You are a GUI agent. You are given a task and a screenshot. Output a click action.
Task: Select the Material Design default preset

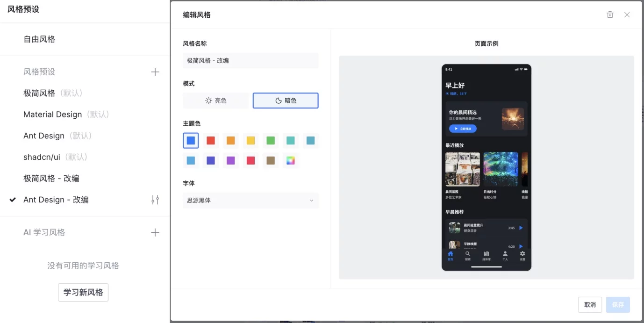click(52, 114)
